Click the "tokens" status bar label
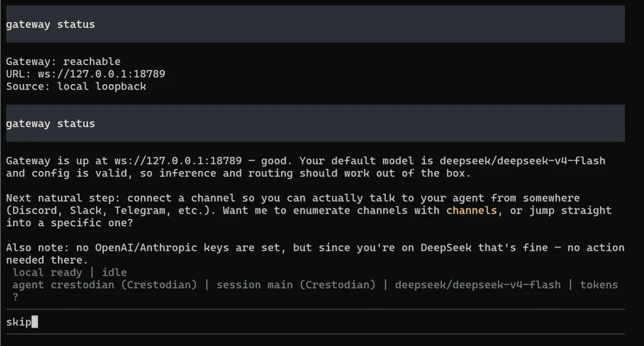 coord(599,285)
